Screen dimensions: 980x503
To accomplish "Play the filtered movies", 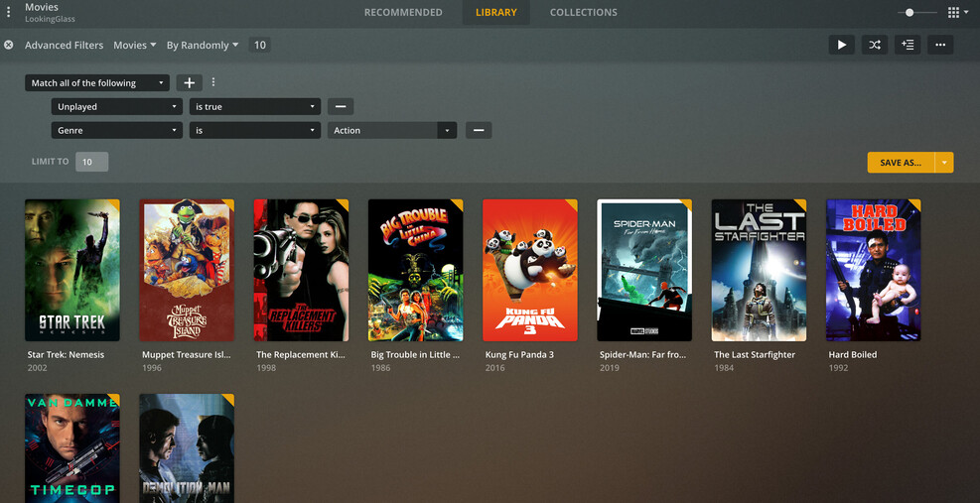I will tap(842, 45).
